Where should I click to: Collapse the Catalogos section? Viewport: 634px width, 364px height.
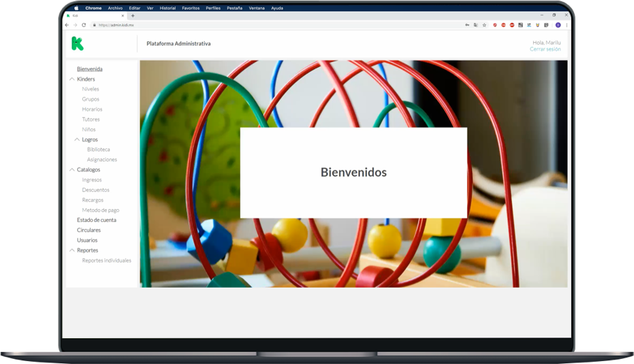(x=72, y=170)
